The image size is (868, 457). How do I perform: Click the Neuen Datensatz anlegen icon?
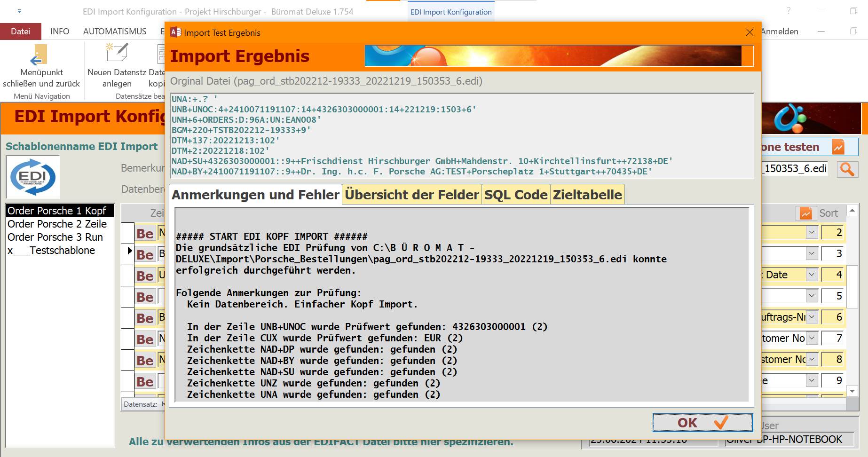[x=117, y=53]
